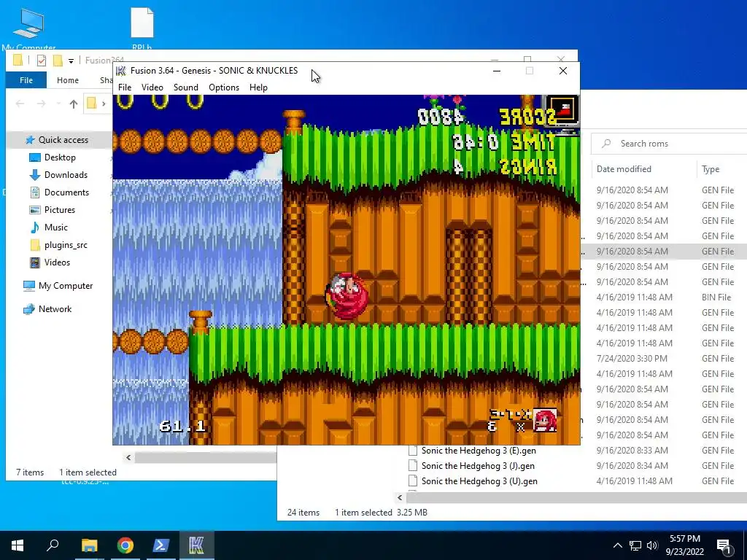Open My Computer desktop icon
This screenshot has height=560, width=747.
(x=28, y=28)
